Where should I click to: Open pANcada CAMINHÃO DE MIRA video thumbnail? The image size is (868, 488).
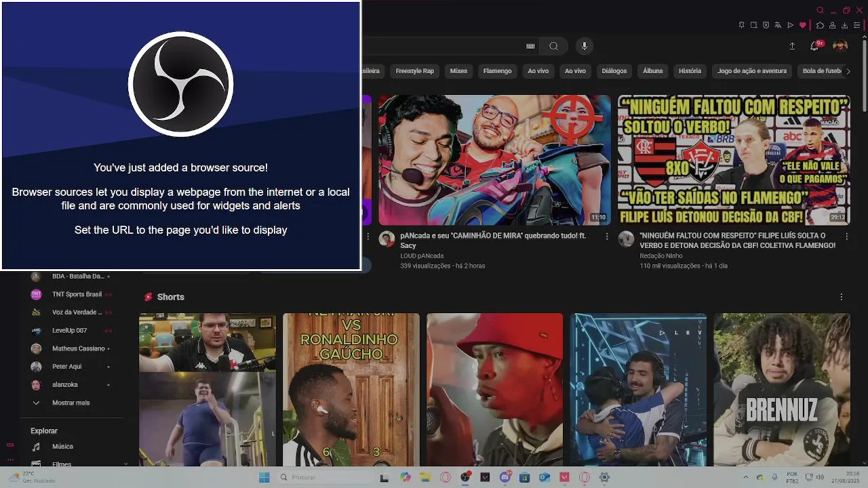point(494,160)
